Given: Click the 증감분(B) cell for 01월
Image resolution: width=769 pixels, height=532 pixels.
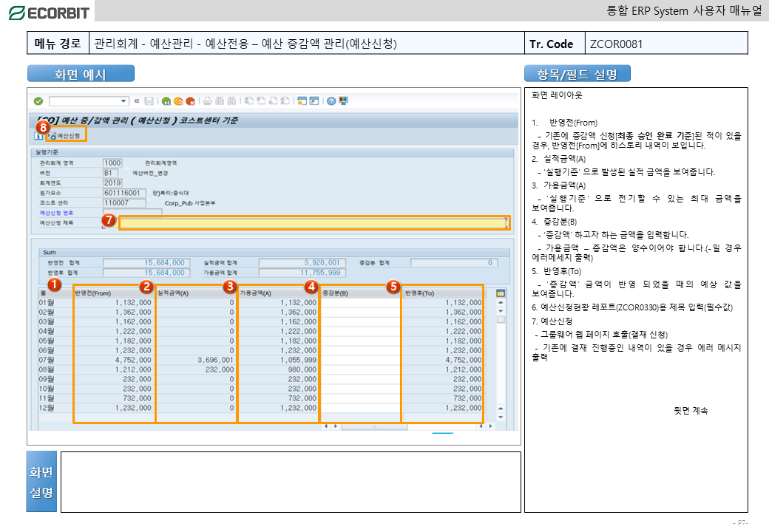Looking at the screenshot, I should point(360,303).
